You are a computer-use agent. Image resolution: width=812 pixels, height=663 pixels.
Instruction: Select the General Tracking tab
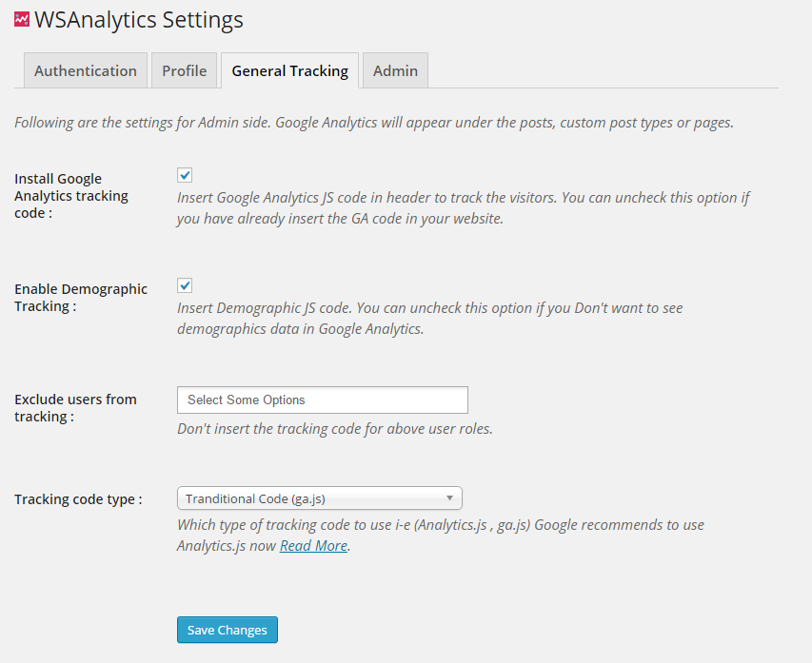coord(290,70)
